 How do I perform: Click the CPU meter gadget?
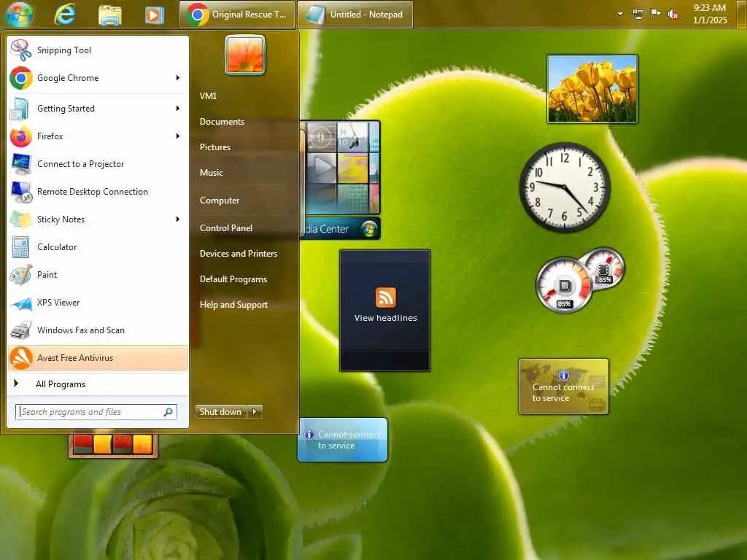point(565,286)
